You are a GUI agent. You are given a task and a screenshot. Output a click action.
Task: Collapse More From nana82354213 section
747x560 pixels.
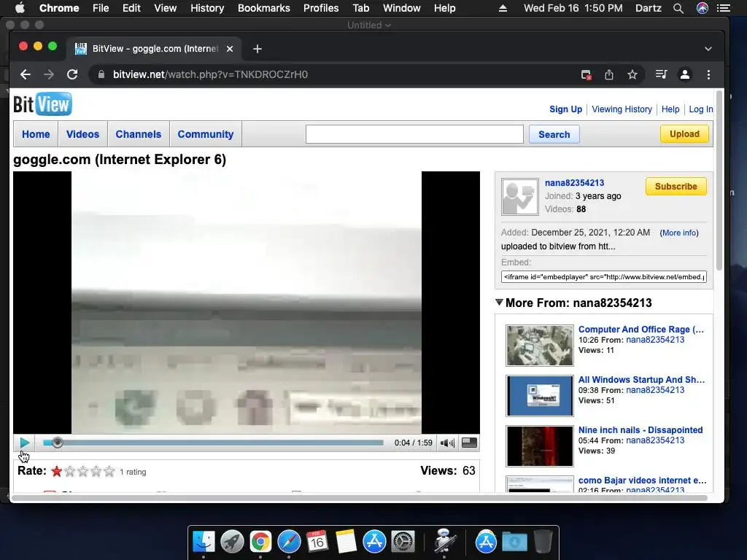(x=499, y=303)
